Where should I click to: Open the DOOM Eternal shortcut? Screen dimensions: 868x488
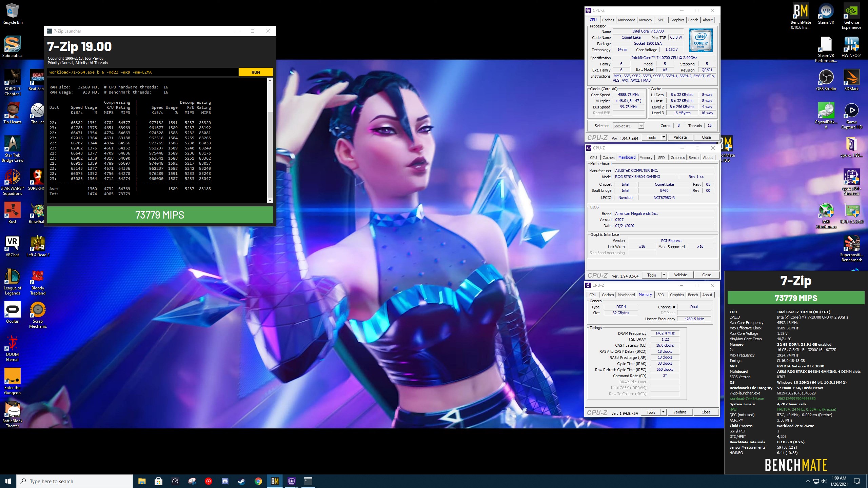point(13,348)
